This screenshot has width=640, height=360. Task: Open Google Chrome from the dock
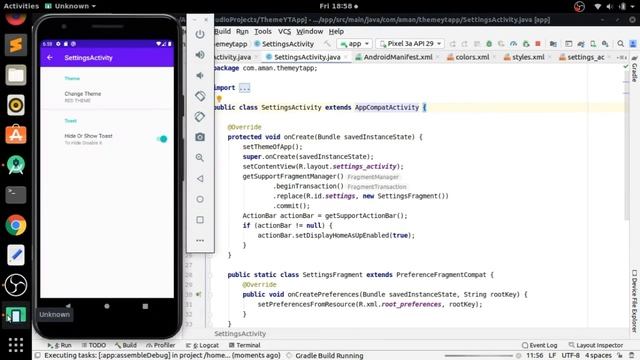(x=16, y=225)
